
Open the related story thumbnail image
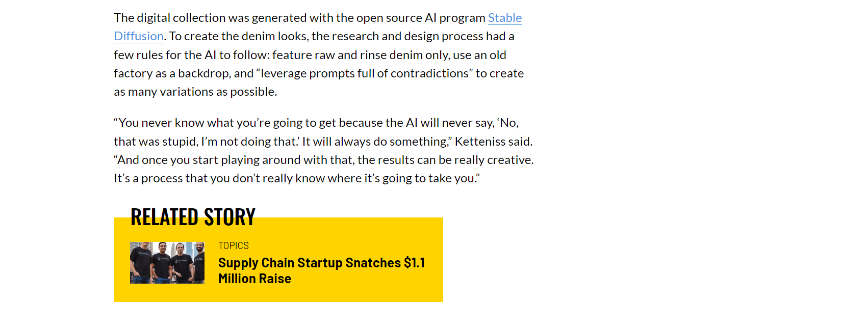[167, 263]
